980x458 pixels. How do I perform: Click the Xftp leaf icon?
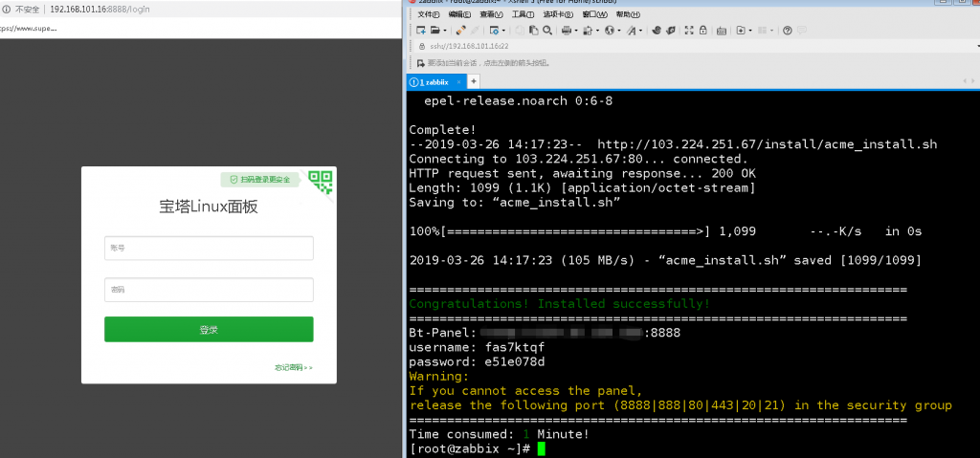pyautogui.click(x=671, y=30)
